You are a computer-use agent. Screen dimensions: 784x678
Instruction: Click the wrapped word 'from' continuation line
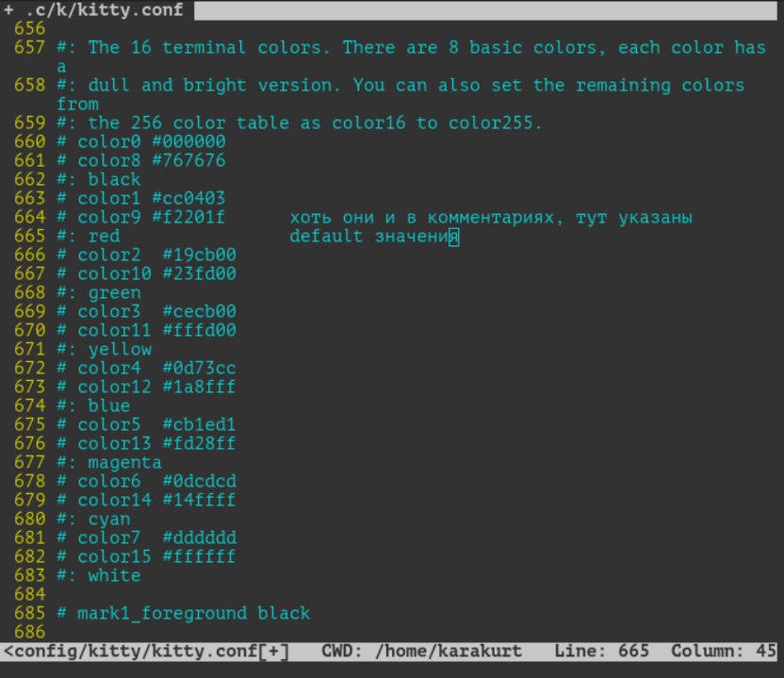77,104
